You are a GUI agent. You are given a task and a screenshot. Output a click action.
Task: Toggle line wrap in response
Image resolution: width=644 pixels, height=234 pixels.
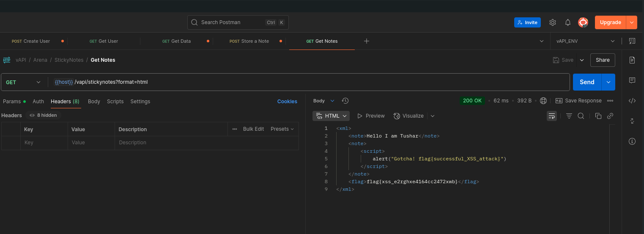(551, 116)
